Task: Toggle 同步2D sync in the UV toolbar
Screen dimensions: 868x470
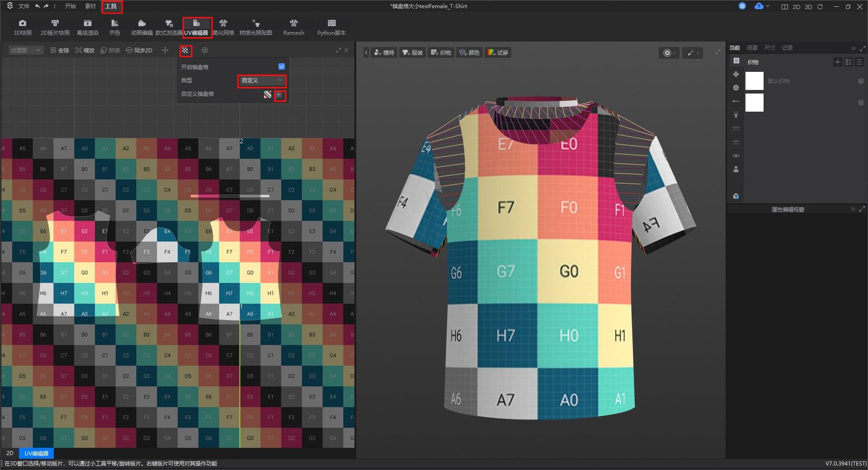Action: pos(139,51)
